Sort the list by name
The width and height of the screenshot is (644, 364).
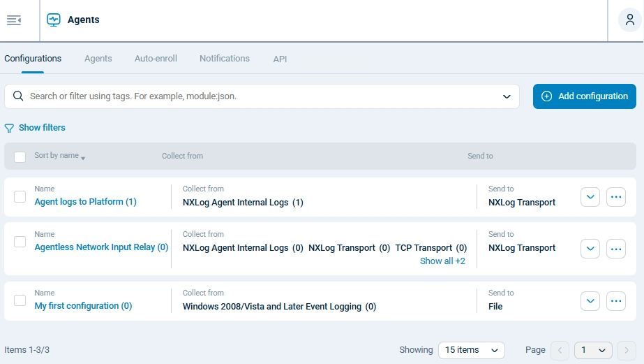click(x=59, y=156)
